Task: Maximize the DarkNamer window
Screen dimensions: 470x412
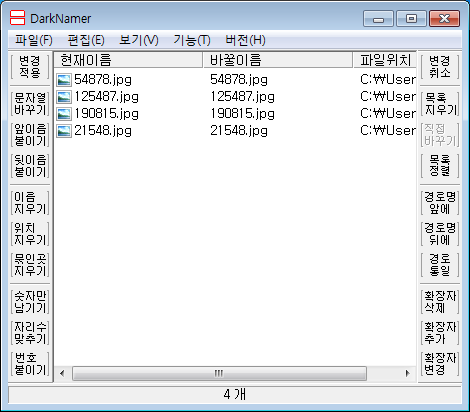Action: [x=411, y=19]
